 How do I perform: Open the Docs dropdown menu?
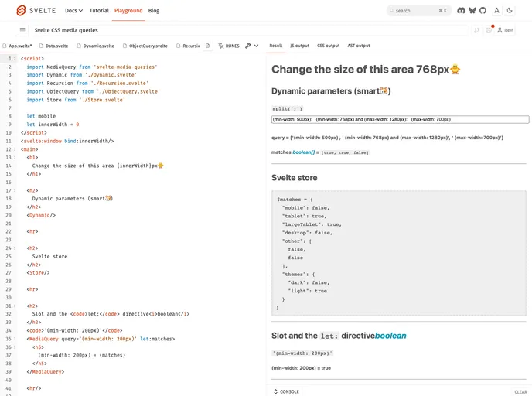[x=73, y=11]
